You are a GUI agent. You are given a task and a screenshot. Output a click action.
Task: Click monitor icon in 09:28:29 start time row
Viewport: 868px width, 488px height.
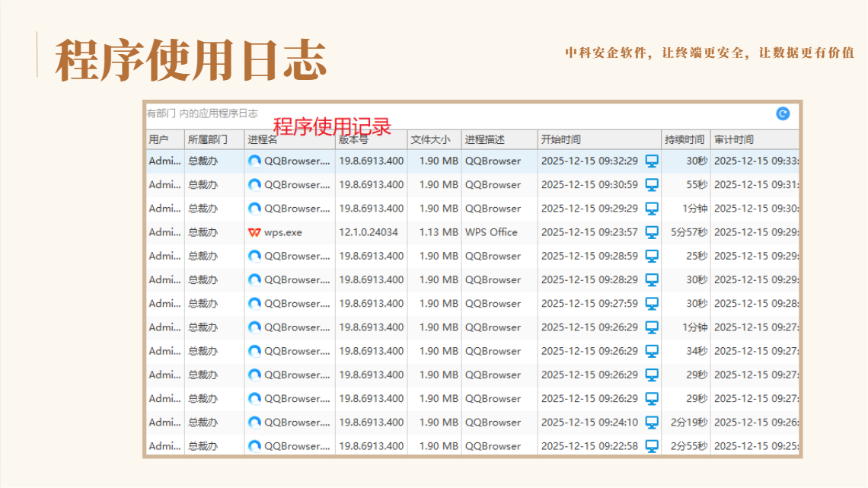pyautogui.click(x=652, y=280)
